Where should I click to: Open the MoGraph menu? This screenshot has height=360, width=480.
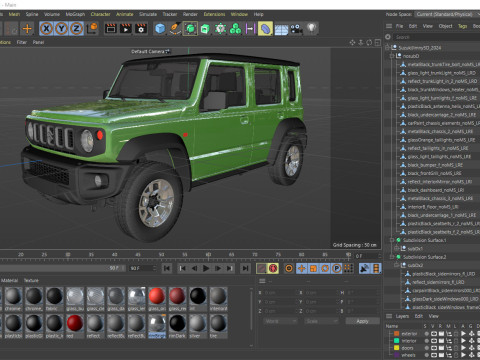click(x=75, y=14)
